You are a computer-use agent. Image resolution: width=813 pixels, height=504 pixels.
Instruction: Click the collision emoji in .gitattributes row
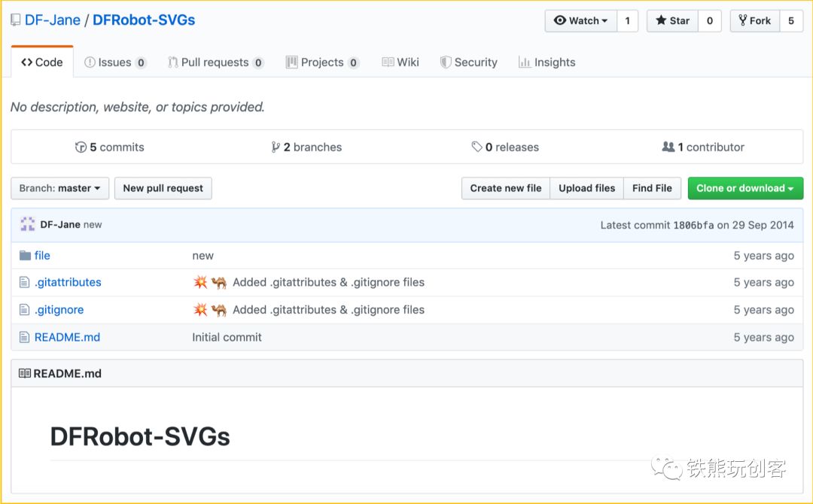coord(200,282)
